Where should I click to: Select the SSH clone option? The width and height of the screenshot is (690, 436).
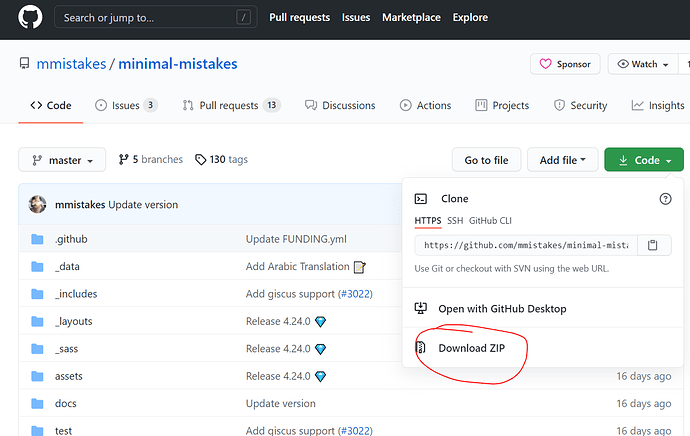click(455, 220)
